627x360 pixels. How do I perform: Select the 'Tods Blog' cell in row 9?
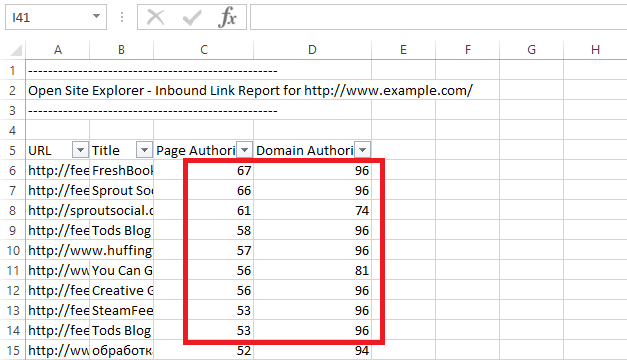(x=122, y=230)
